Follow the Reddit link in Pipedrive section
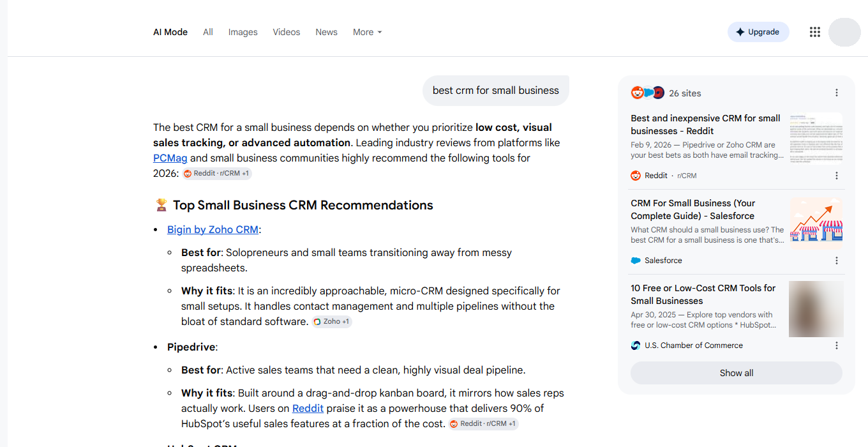Viewport: 868px width, 447px height. (x=308, y=408)
